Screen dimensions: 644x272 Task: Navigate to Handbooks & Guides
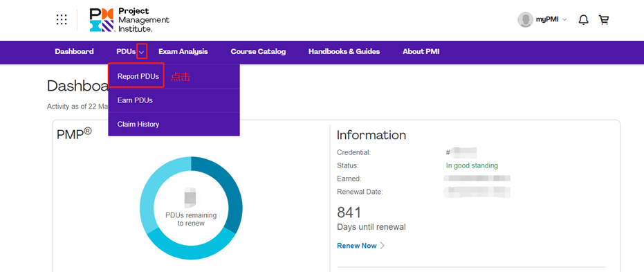344,52
